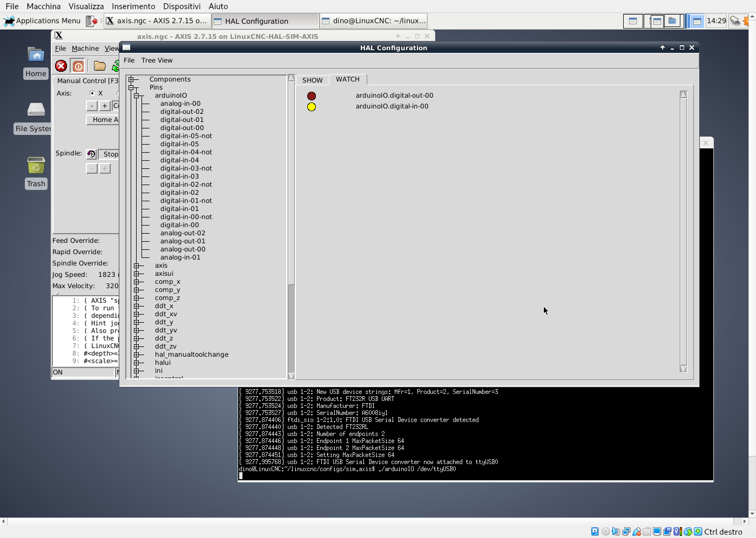Click the VirtualBox network status icon
756x538 pixels.
(x=626, y=532)
